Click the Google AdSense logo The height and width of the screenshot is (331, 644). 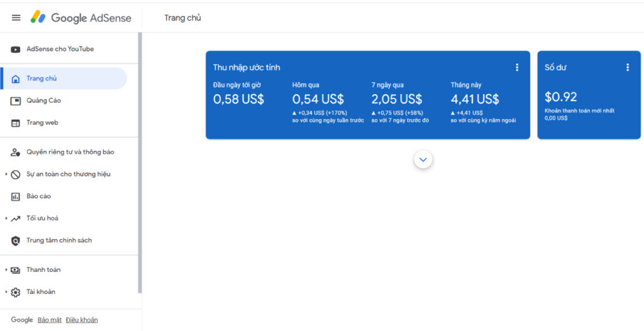point(81,18)
